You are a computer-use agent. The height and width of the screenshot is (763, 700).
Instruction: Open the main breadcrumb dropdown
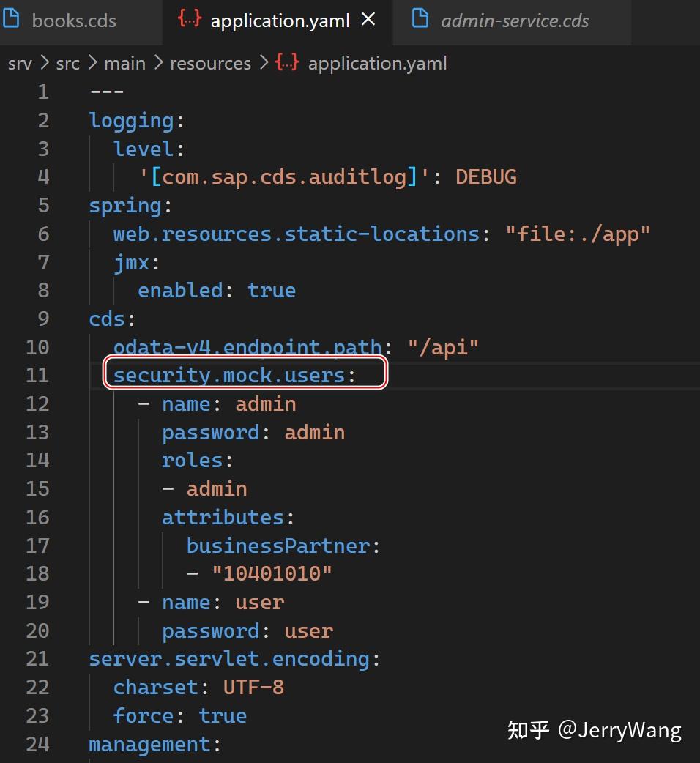pyautogui.click(x=124, y=63)
